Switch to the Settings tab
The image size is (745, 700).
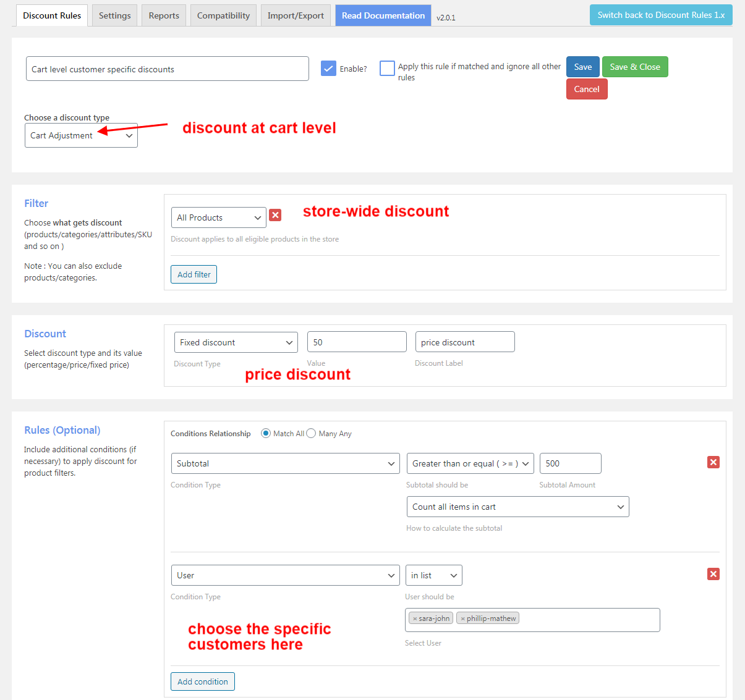point(114,15)
